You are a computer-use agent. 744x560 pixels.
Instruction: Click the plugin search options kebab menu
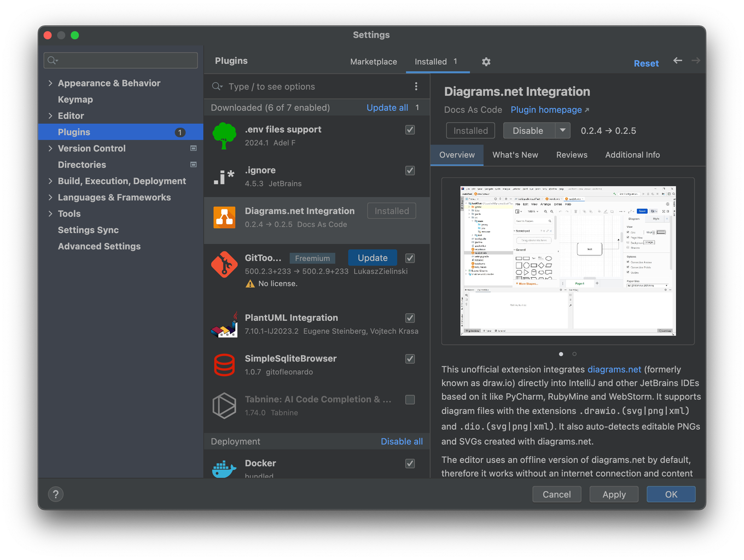click(x=416, y=86)
